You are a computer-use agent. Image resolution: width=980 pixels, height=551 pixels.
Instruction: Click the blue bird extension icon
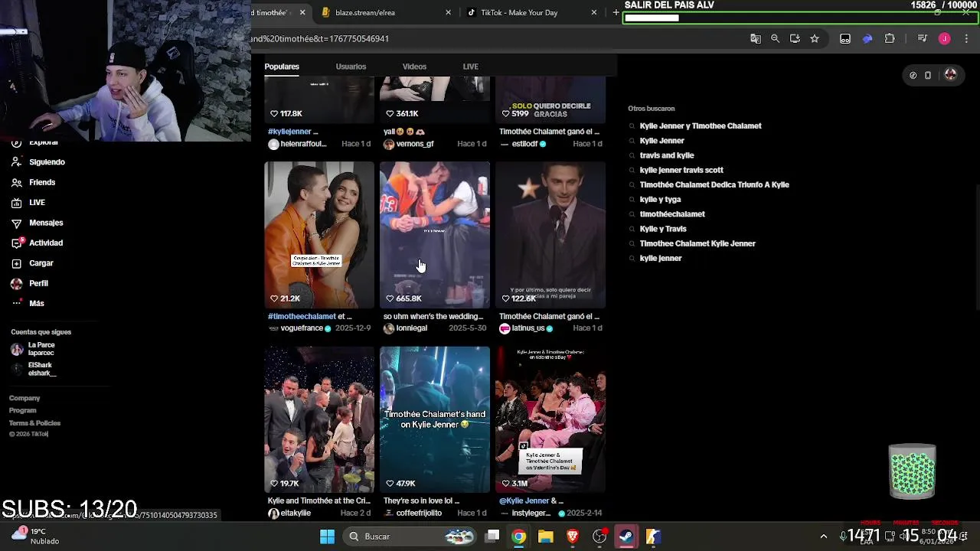pos(867,38)
